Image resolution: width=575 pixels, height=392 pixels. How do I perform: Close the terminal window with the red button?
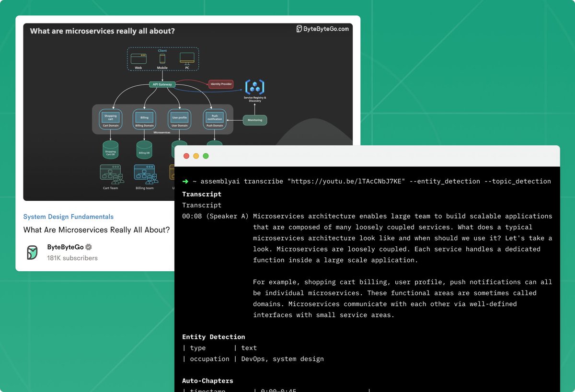[186, 156]
